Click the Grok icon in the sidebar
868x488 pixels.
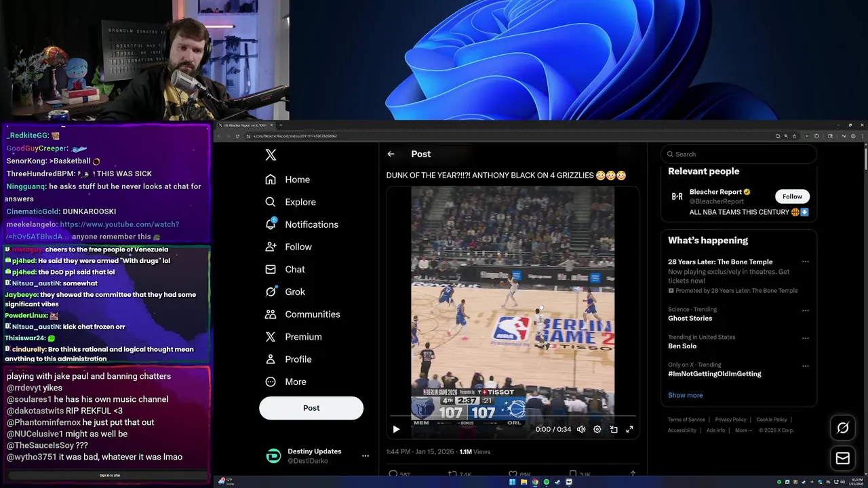pyautogui.click(x=271, y=291)
